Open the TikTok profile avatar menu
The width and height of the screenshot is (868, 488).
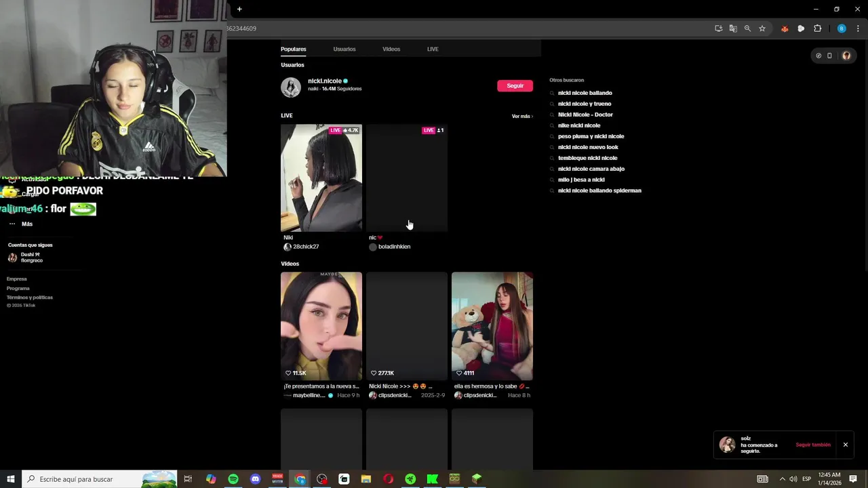[x=846, y=56]
